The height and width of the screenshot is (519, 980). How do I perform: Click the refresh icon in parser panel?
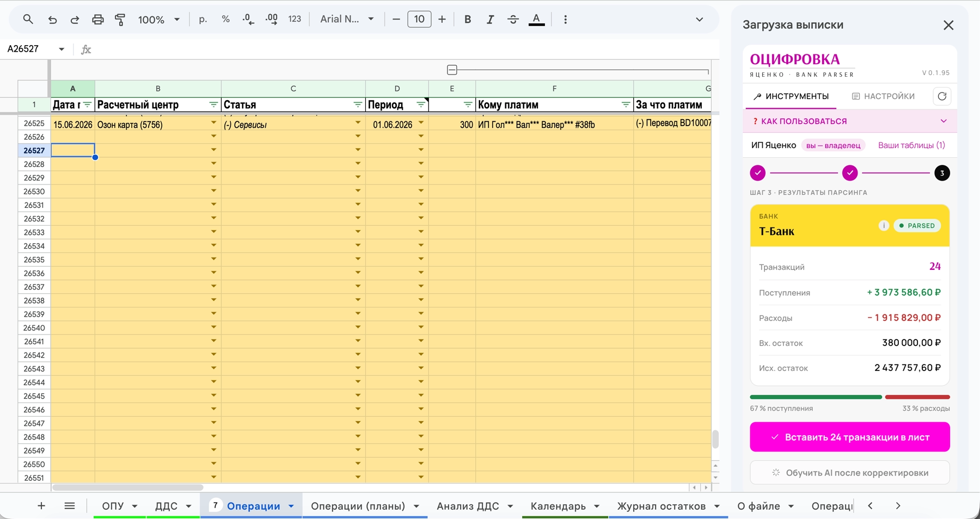[x=942, y=96]
